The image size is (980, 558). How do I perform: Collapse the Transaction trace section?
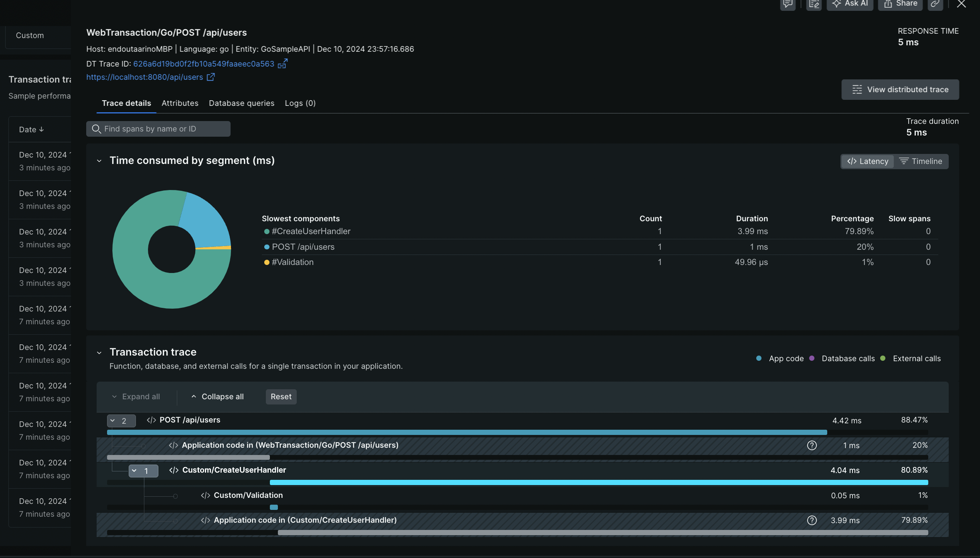[x=99, y=353]
